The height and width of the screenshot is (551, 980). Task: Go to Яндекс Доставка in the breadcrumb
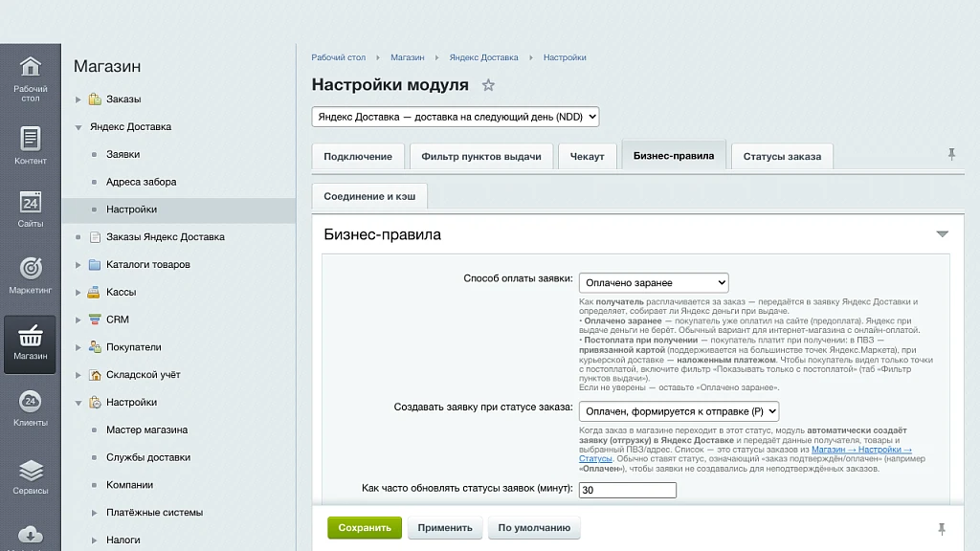483,57
